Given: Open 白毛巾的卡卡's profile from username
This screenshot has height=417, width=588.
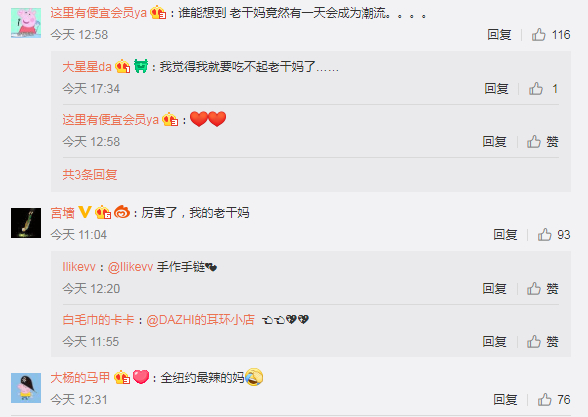Looking at the screenshot, I should (98, 320).
